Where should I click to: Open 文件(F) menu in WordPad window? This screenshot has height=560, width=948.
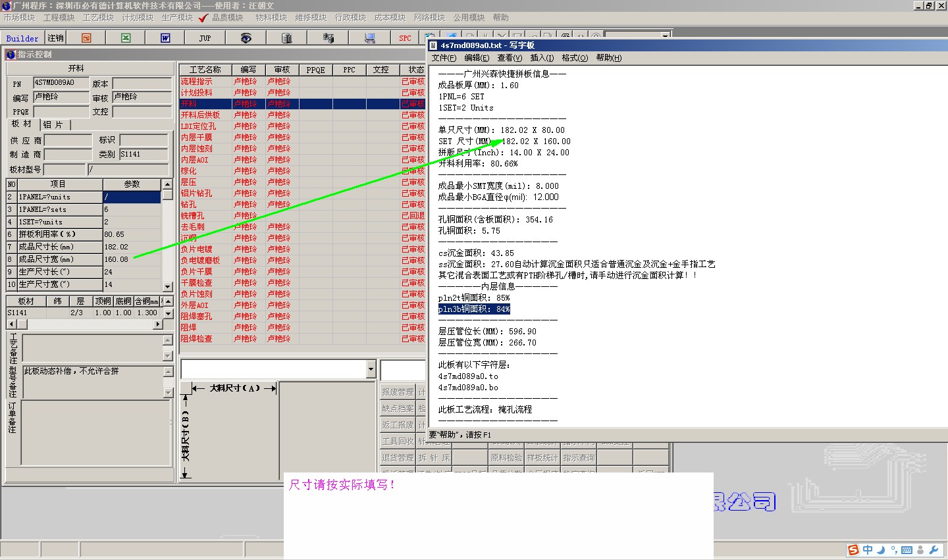pos(444,58)
